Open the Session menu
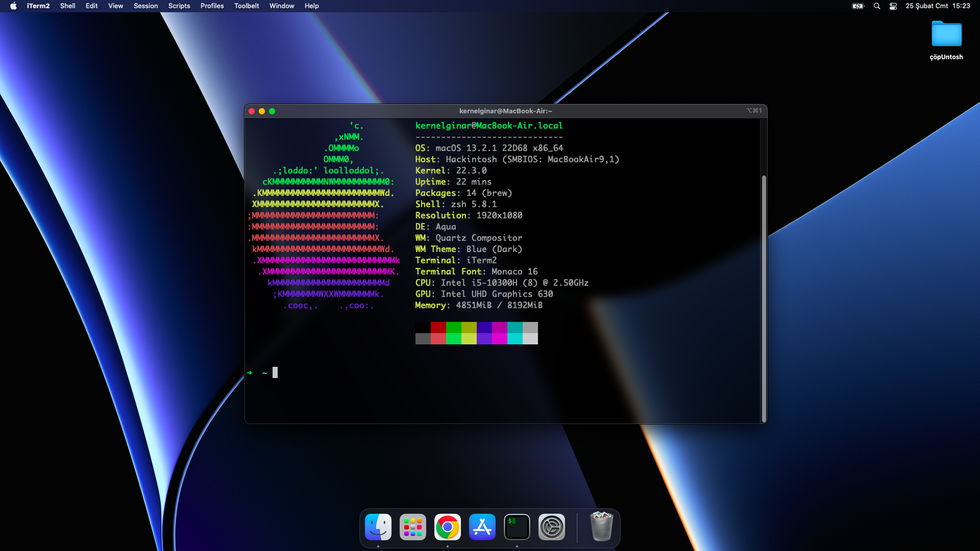This screenshot has width=980, height=551. pos(145,6)
